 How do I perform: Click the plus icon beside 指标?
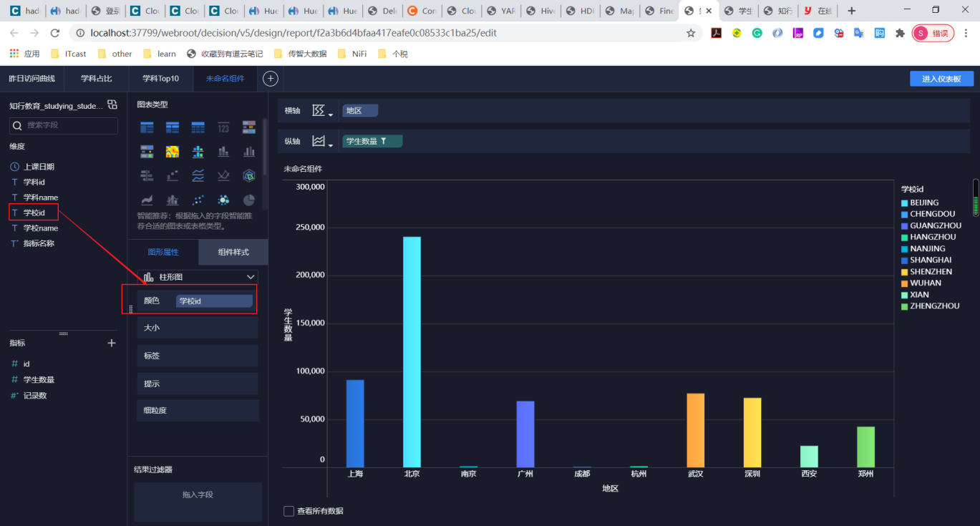(x=112, y=344)
